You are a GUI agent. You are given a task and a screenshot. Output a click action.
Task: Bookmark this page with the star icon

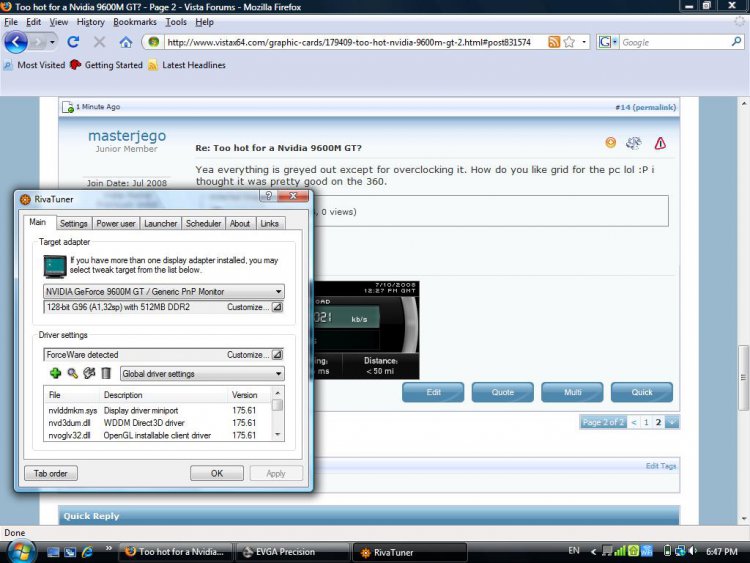(569, 42)
